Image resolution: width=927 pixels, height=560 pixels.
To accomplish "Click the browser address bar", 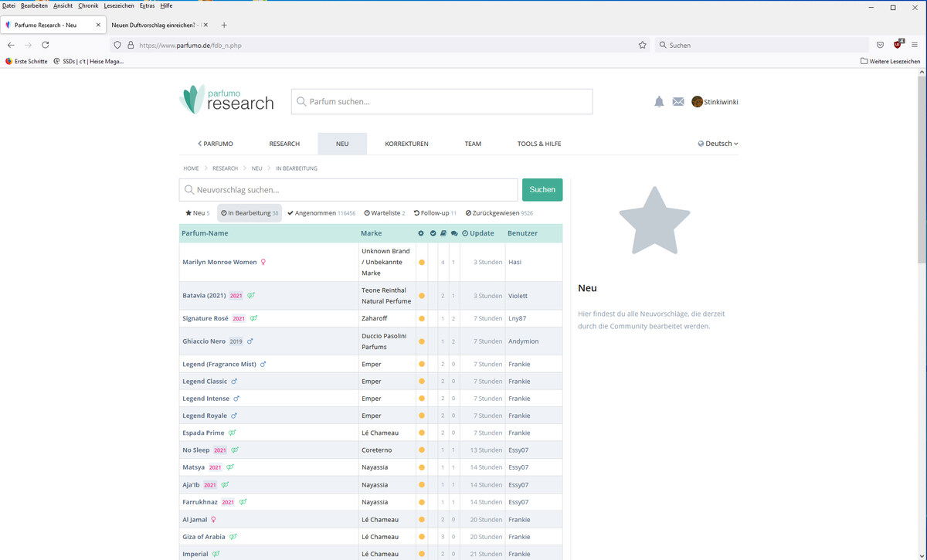I will [381, 45].
